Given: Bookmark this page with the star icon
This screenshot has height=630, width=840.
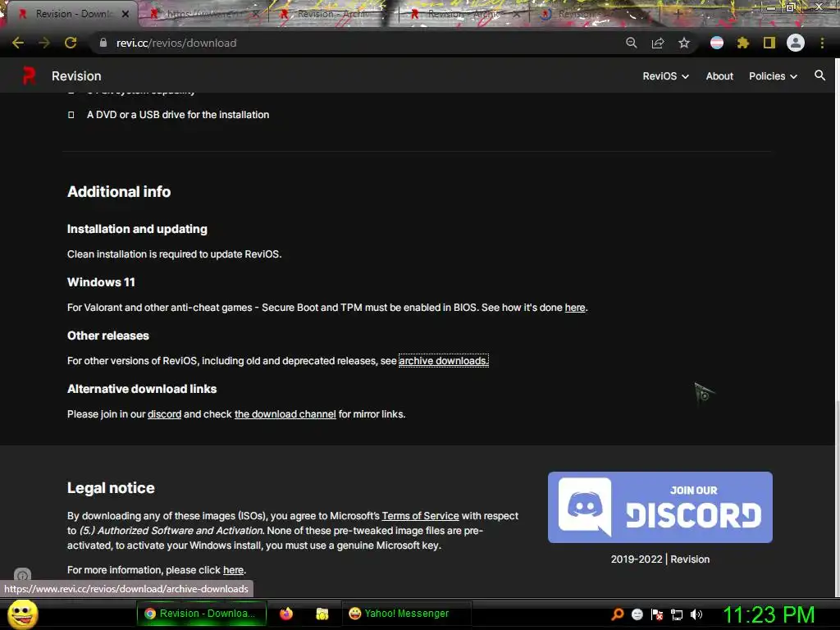Looking at the screenshot, I should tap(684, 43).
